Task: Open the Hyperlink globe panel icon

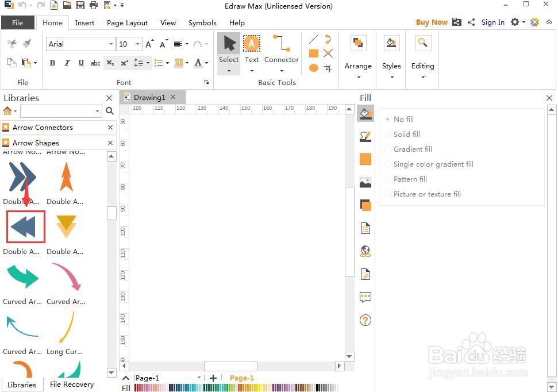Action: tap(365, 251)
